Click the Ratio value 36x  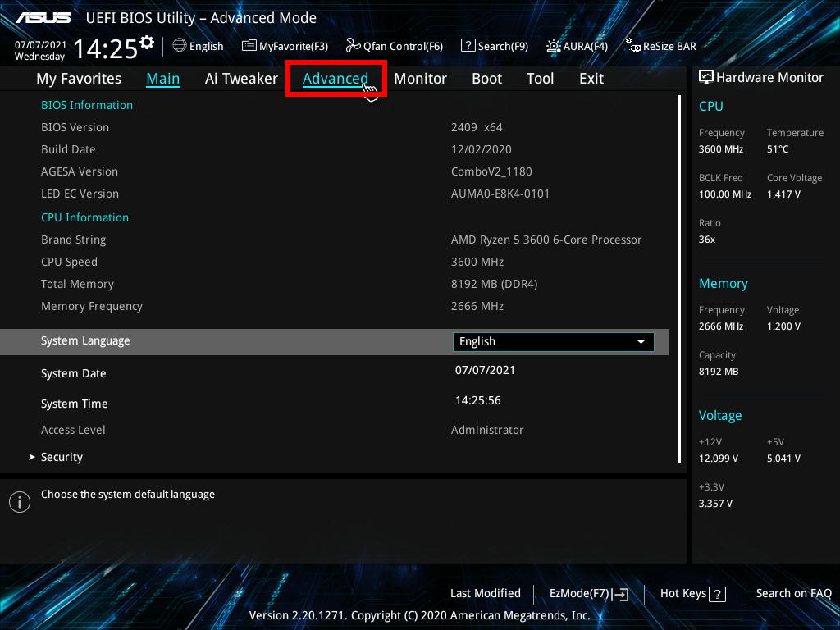click(706, 240)
